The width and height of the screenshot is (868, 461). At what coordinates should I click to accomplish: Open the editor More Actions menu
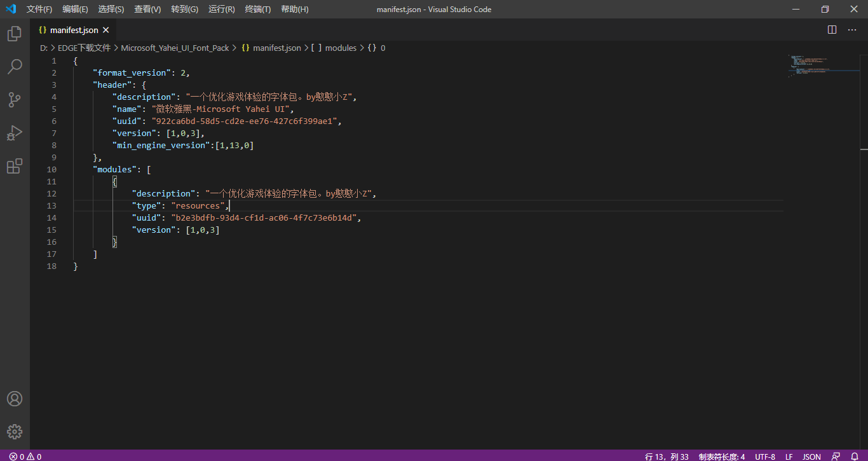coord(852,30)
